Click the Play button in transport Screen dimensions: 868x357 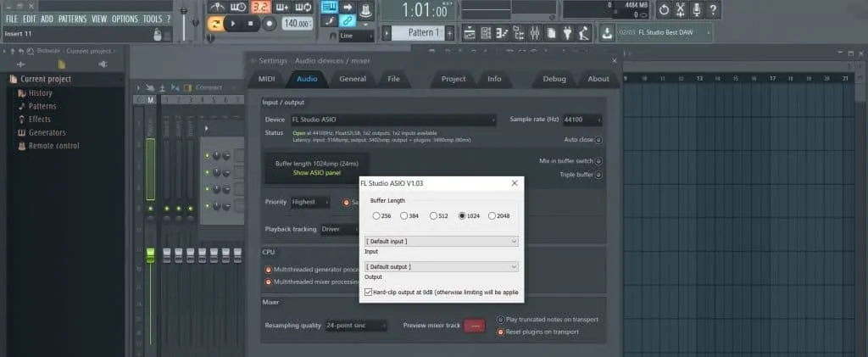(x=233, y=24)
